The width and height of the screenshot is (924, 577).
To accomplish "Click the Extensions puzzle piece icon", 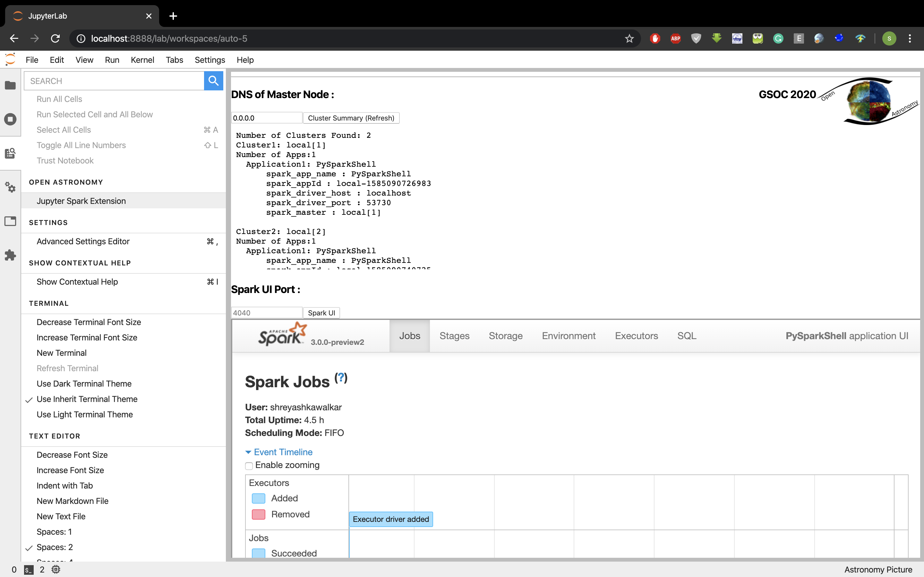I will click(x=10, y=255).
